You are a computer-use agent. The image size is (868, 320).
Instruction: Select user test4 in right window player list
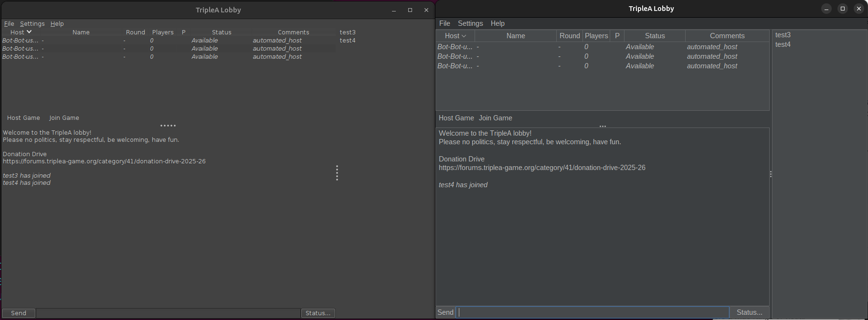[x=783, y=44]
